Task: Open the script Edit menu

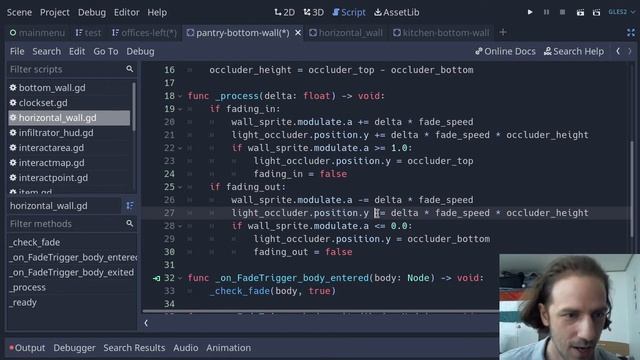Action: point(77,51)
